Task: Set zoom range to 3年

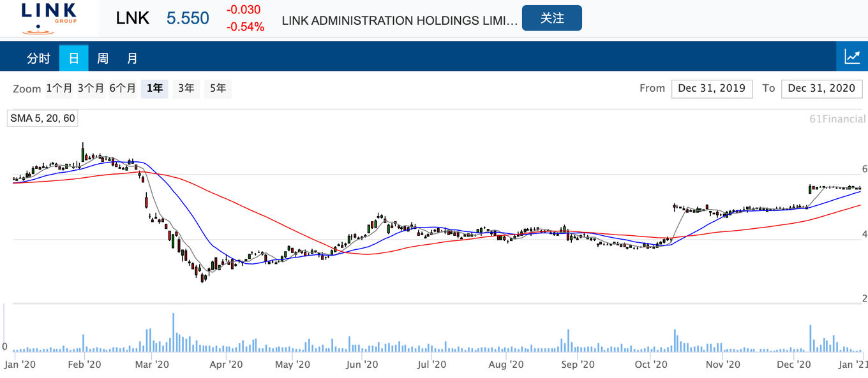Action: (186, 89)
